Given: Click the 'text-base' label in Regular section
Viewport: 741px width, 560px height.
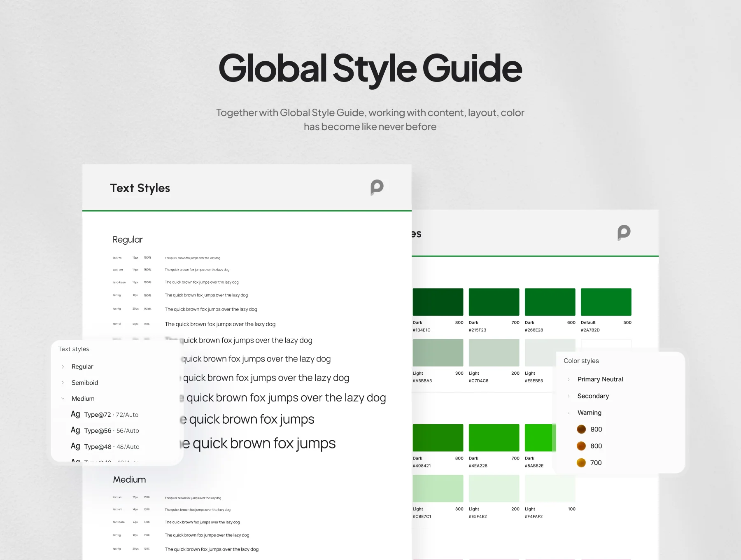Looking at the screenshot, I should click(x=119, y=282).
